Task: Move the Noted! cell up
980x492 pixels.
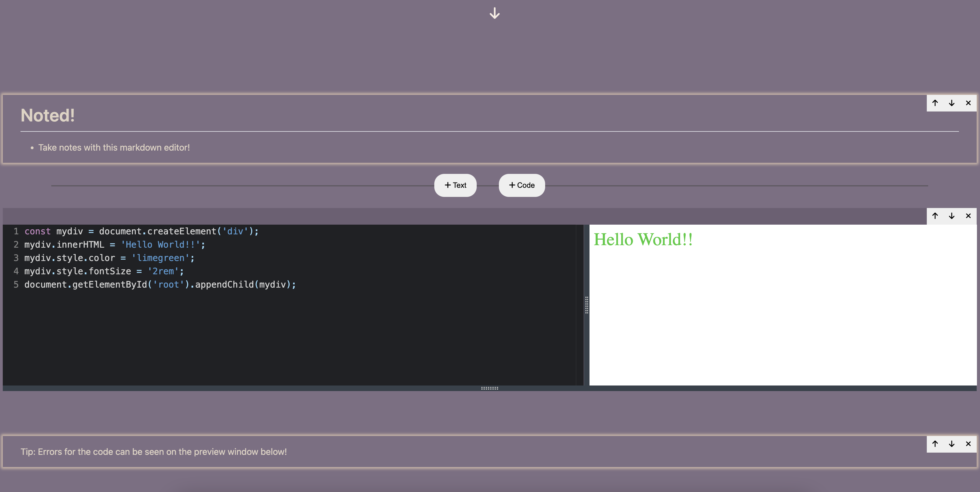Action: pos(935,103)
